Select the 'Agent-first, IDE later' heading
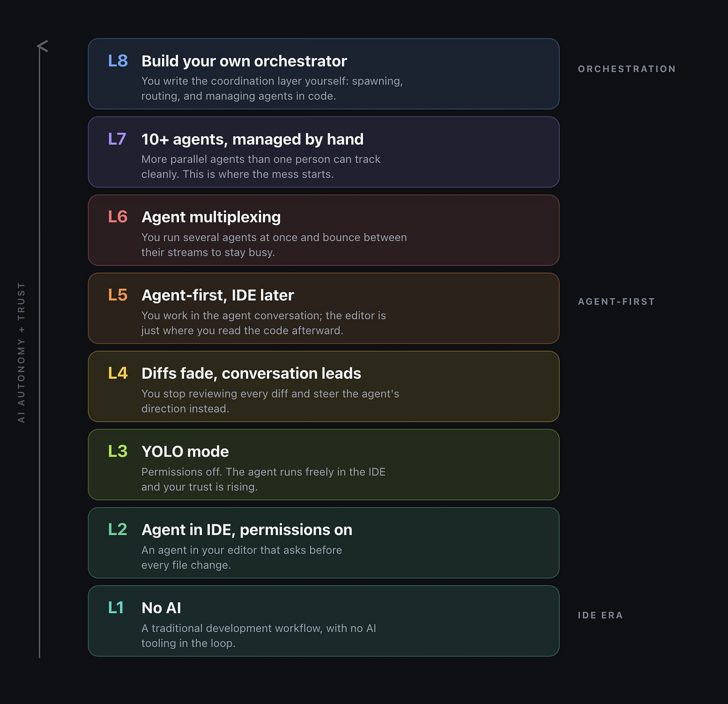Screen dimensions: 728x704 217,295
